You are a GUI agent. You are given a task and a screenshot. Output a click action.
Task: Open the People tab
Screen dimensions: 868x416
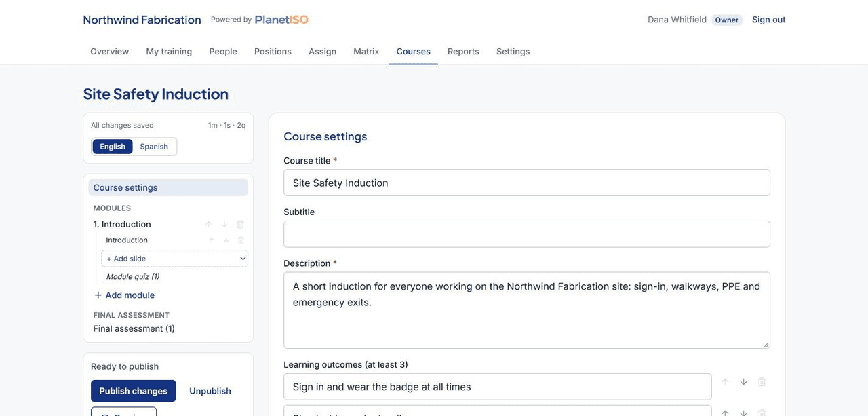(223, 52)
